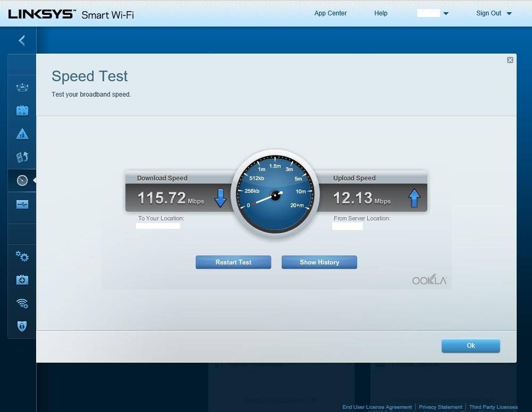Select the Speed Test gauge icon
The height and width of the screenshot is (412, 532).
pos(22,180)
